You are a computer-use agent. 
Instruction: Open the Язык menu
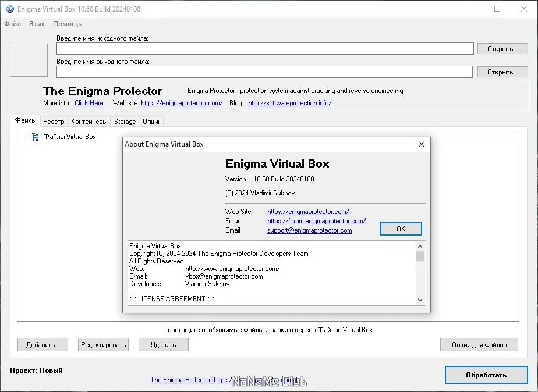[37, 24]
